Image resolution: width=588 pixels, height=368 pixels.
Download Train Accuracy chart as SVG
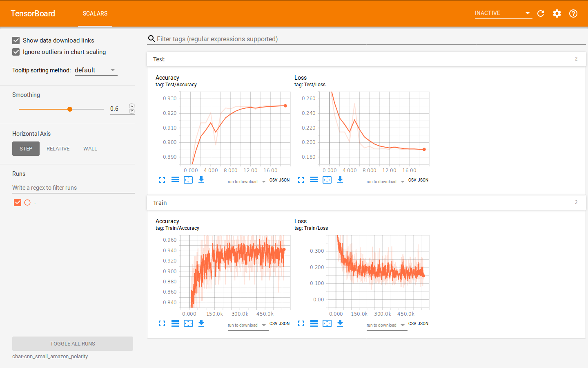pos(201,323)
